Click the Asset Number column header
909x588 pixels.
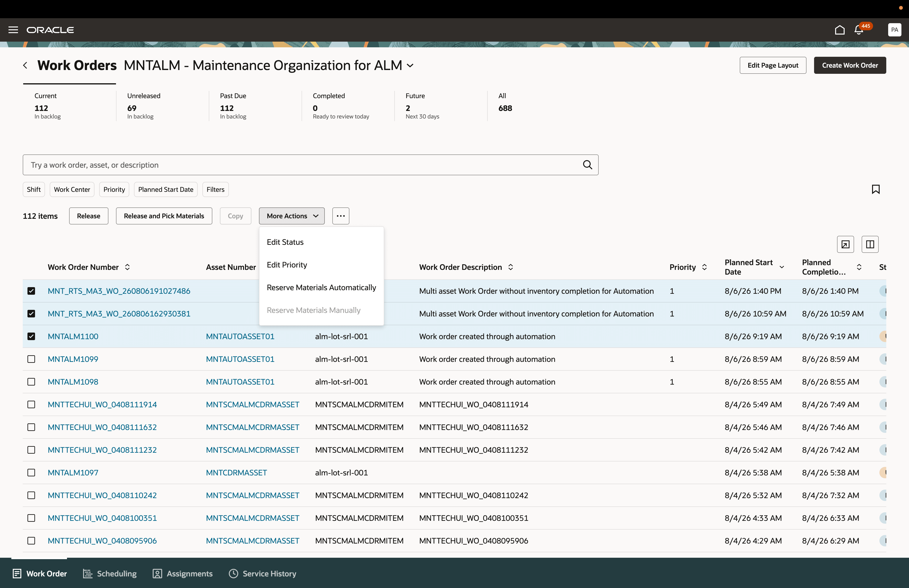pyautogui.click(x=231, y=267)
